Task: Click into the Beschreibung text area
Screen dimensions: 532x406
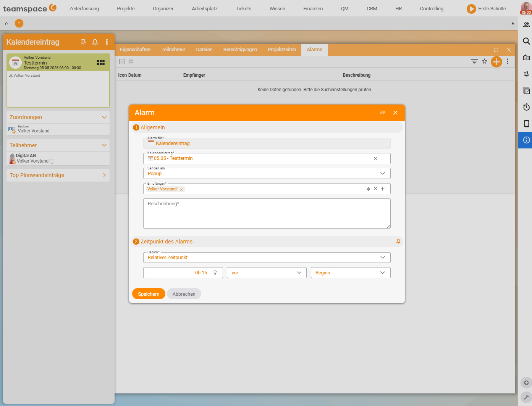Action: (x=267, y=214)
